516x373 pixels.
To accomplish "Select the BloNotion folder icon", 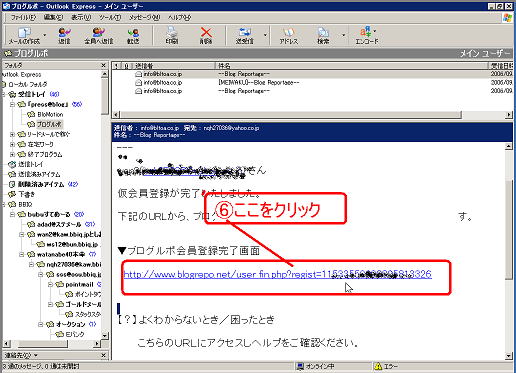I will coord(31,114).
